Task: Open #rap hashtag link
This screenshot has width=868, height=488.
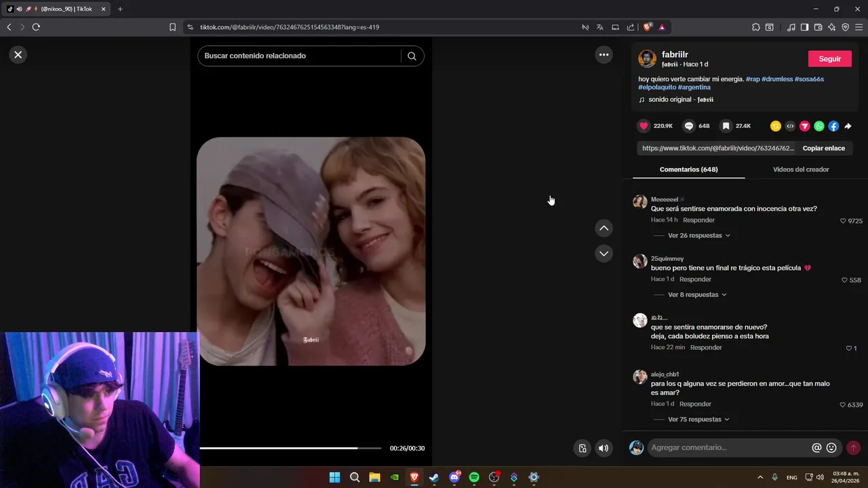Action: click(x=753, y=79)
